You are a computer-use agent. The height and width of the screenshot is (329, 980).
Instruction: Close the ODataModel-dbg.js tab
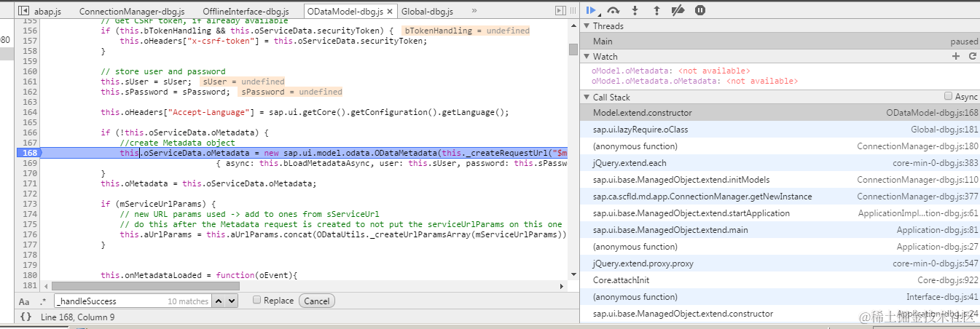point(390,12)
